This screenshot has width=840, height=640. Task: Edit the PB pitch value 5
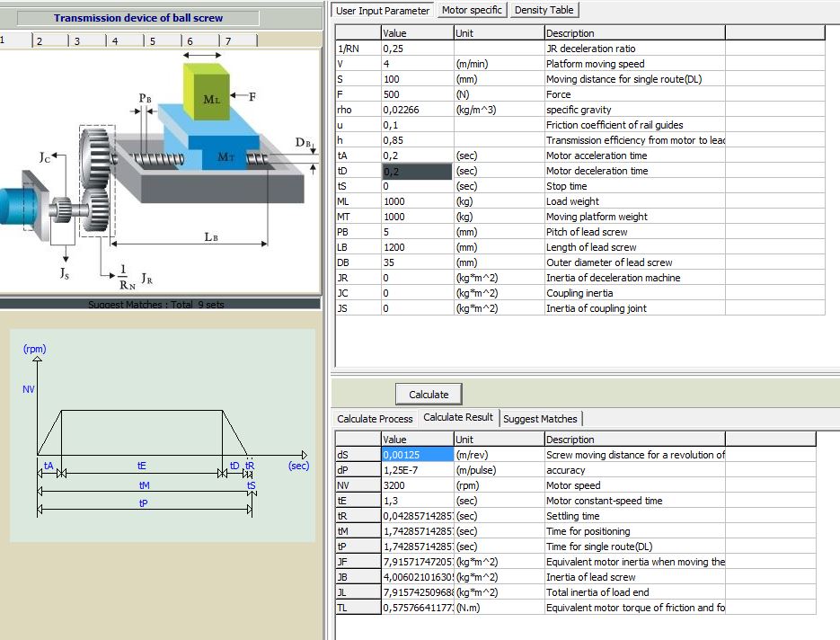point(418,232)
